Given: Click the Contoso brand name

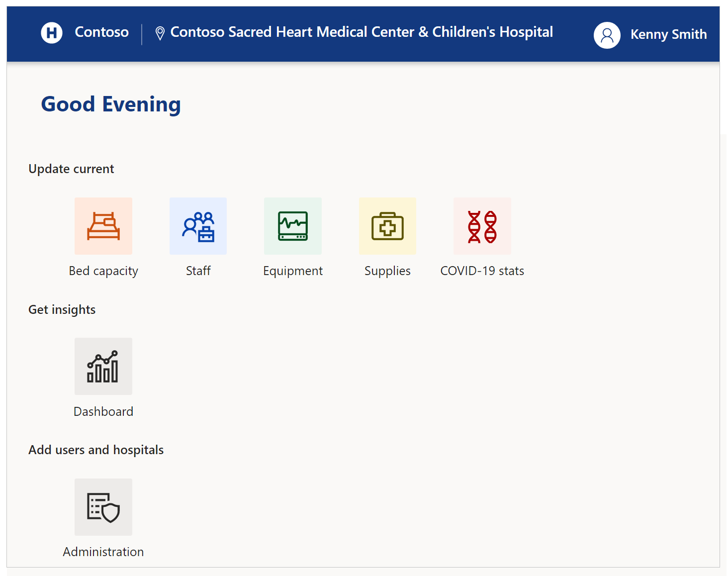Looking at the screenshot, I should 101,32.
